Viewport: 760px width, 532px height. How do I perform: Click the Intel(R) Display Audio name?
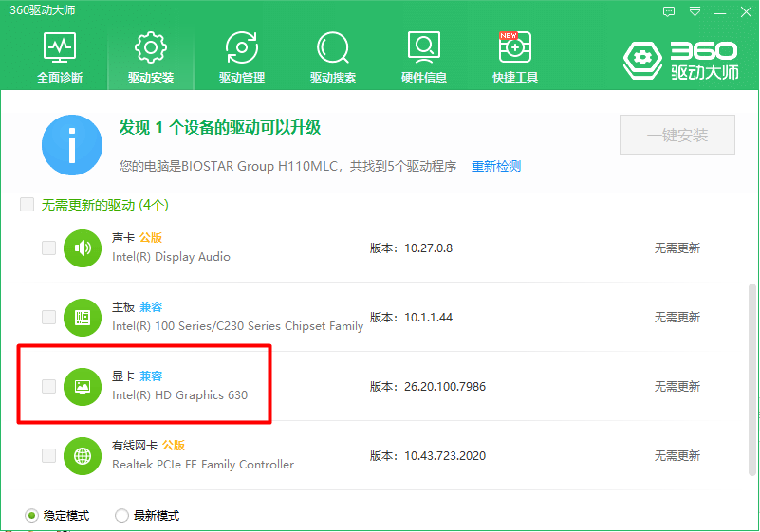(x=171, y=257)
